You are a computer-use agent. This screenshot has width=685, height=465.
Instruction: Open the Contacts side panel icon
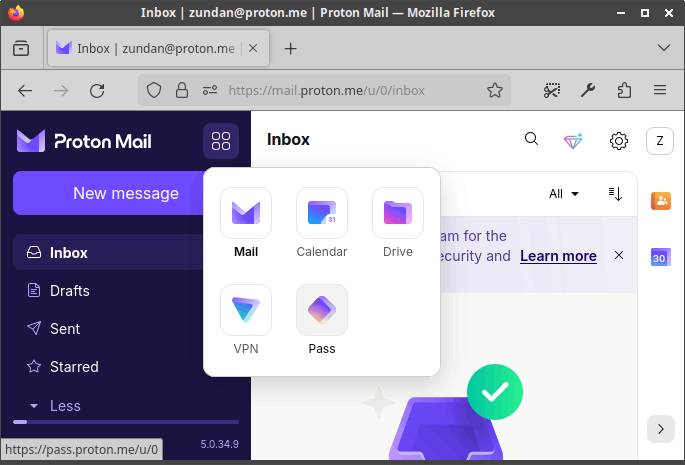pos(661,201)
